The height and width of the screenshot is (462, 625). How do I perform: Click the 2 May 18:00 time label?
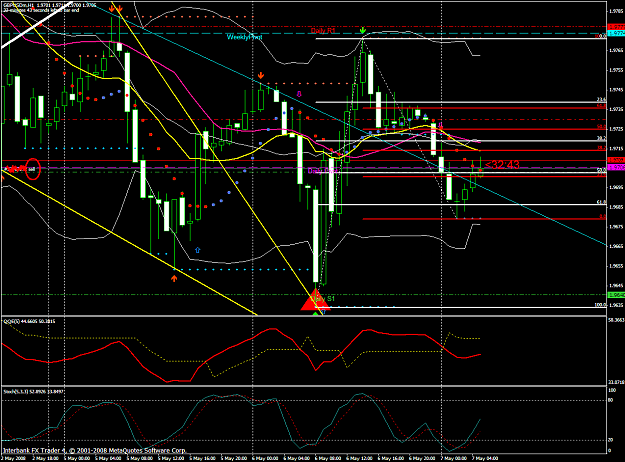[45, 458]
